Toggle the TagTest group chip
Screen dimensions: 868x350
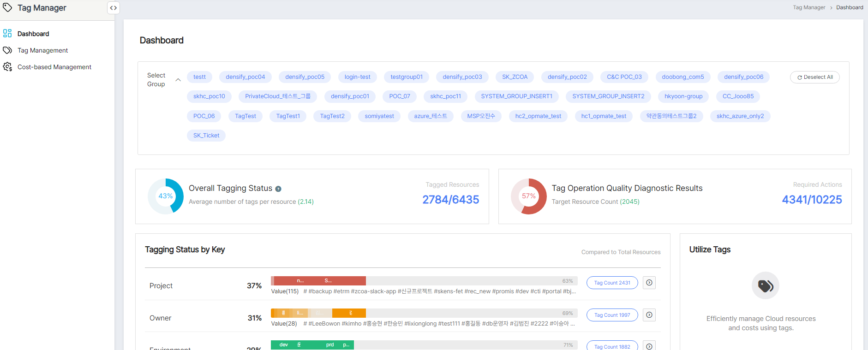245,116
